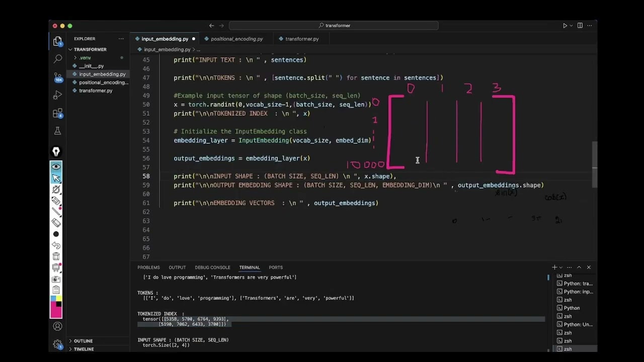Run Python file with the play button
644x362 pixels.
point(565,26)
